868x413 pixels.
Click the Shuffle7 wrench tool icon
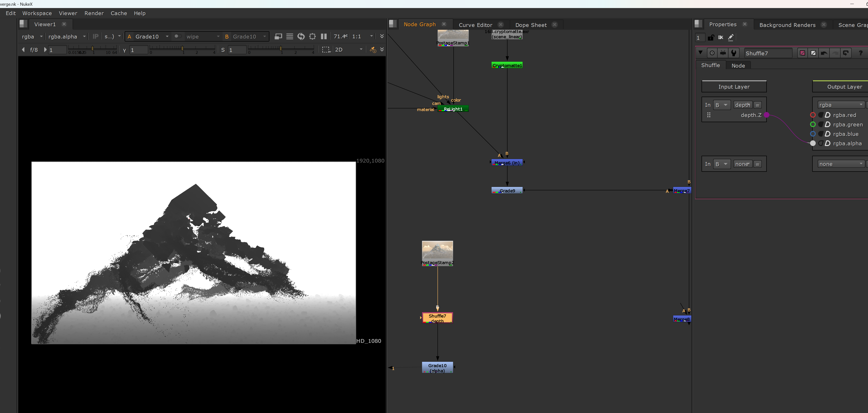tap(734, 53)
